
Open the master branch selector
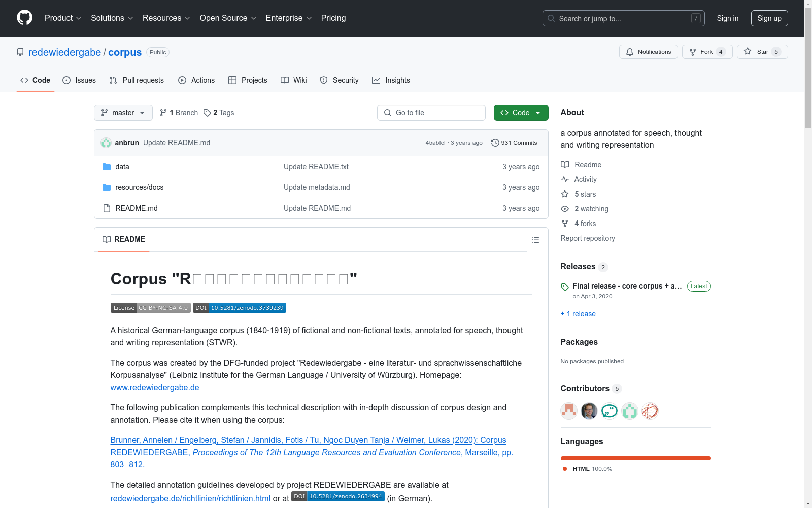pos(123,113)
